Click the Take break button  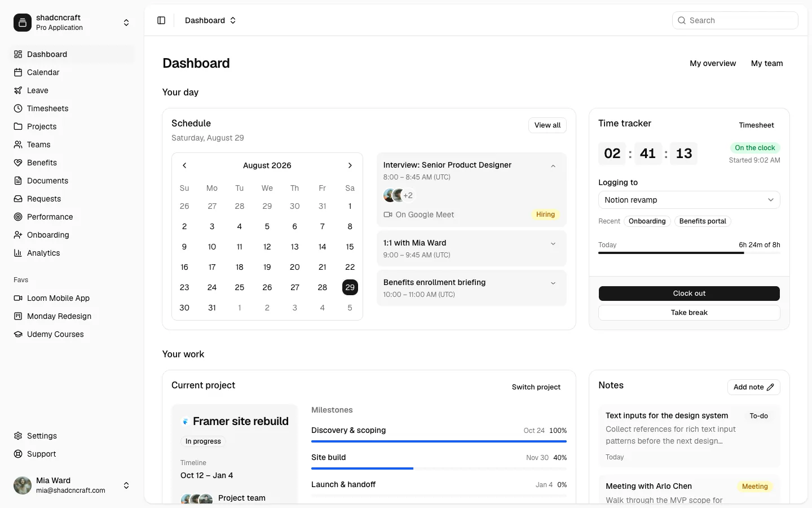pyautogui.click(x=689, y=313)
